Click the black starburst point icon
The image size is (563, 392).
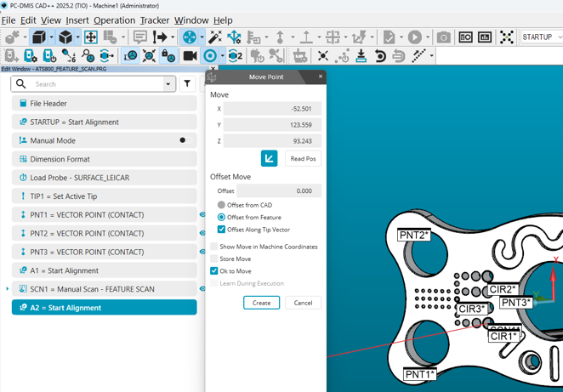[x=323, y=55]
